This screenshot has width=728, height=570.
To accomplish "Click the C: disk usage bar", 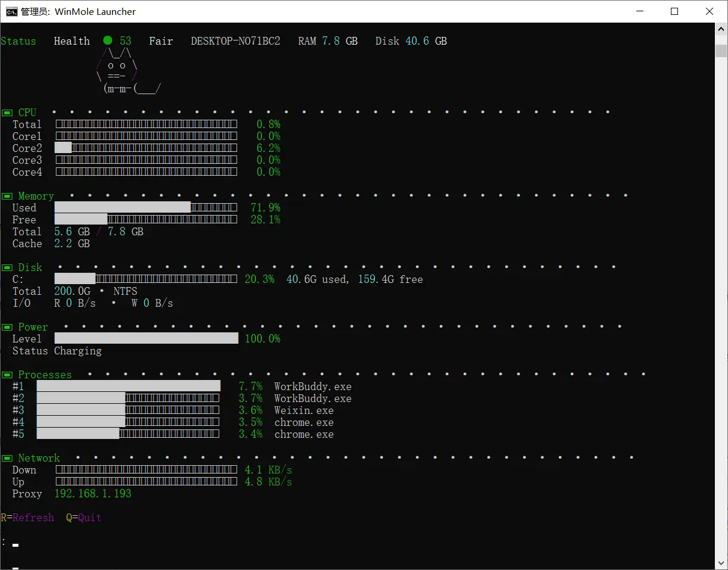I will coord(146,279).
